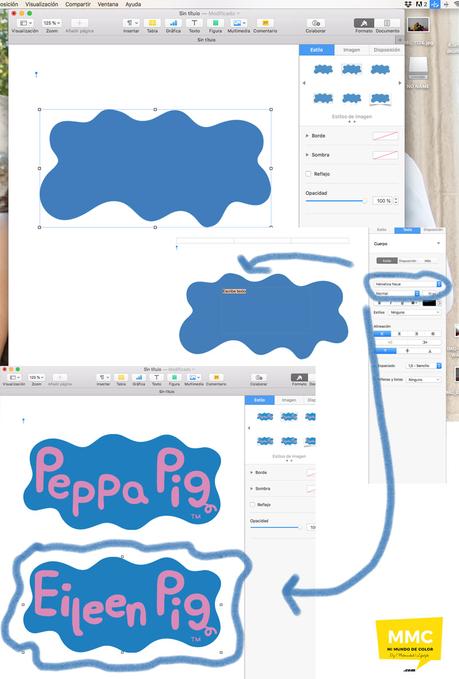The height and width of the screenshot is (679, 459).
Task: Select the Eileen Pig logo image
Action: point(122,605)
